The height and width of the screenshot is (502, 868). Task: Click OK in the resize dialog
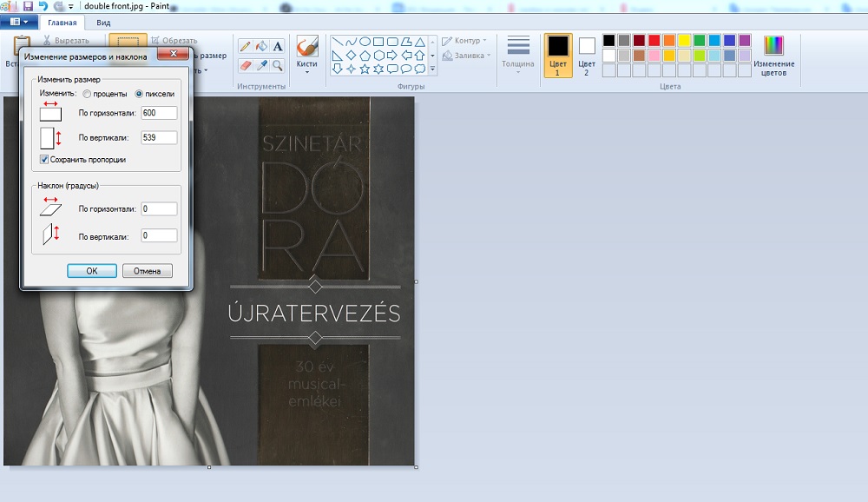click(x=92, y=271)
